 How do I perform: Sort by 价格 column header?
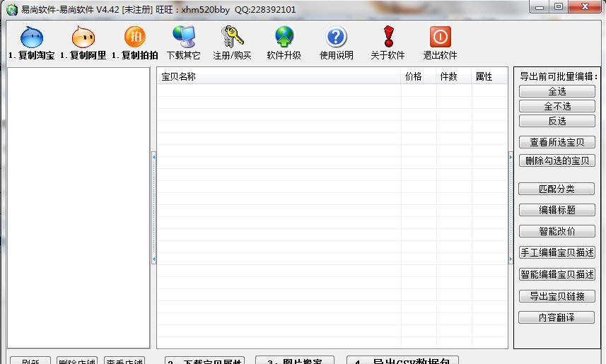(x=419, y=76)
